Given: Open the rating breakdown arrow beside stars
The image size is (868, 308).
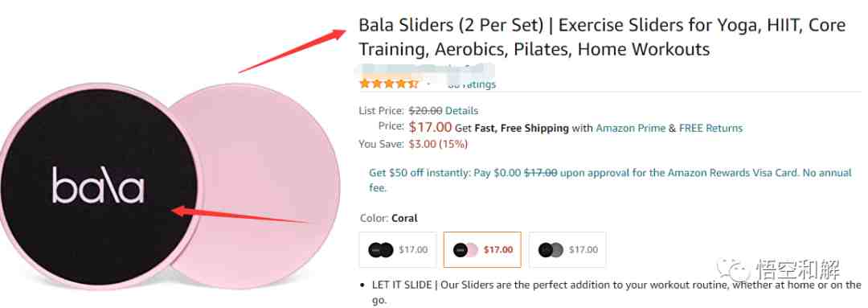Looking at the screenshot, I should pyautogui.click(x=428, y=84).
